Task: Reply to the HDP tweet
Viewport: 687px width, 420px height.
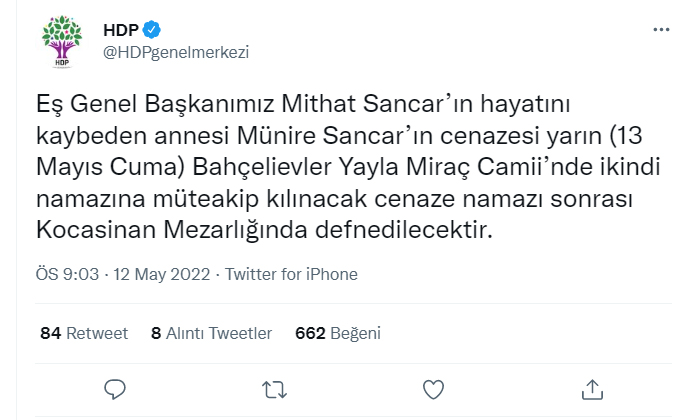Action: pyautogui.click(x=115, y=387)
